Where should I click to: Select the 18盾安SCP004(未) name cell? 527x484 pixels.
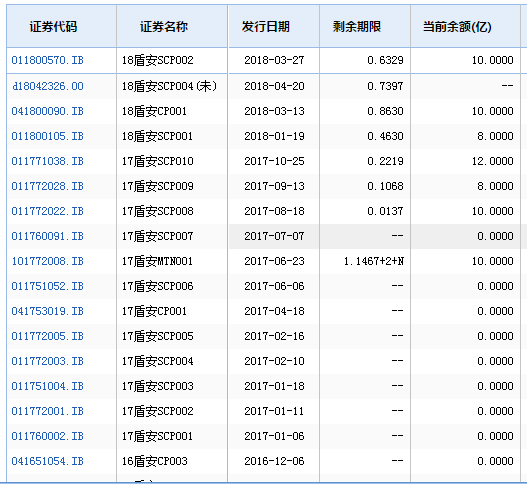(172, 86)
